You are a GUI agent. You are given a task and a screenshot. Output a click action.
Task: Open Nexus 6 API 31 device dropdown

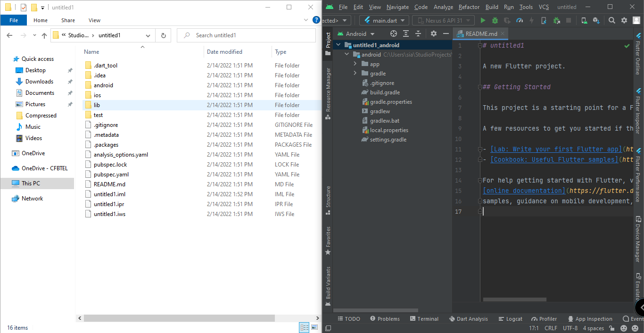(444, 20)
